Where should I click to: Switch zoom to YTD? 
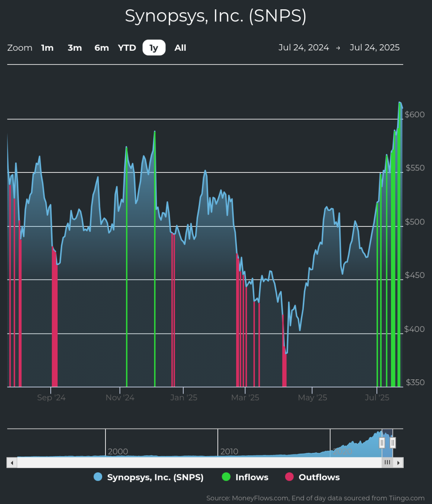point(127,48)
